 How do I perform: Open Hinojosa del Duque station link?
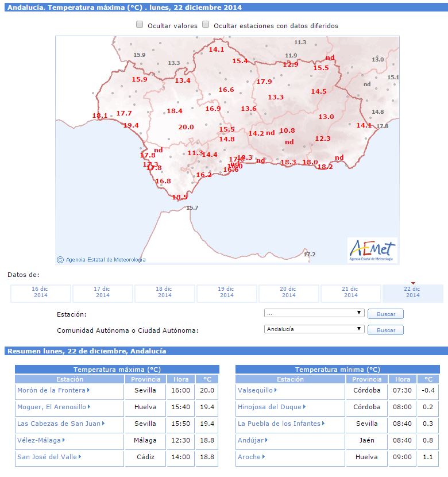270,407
